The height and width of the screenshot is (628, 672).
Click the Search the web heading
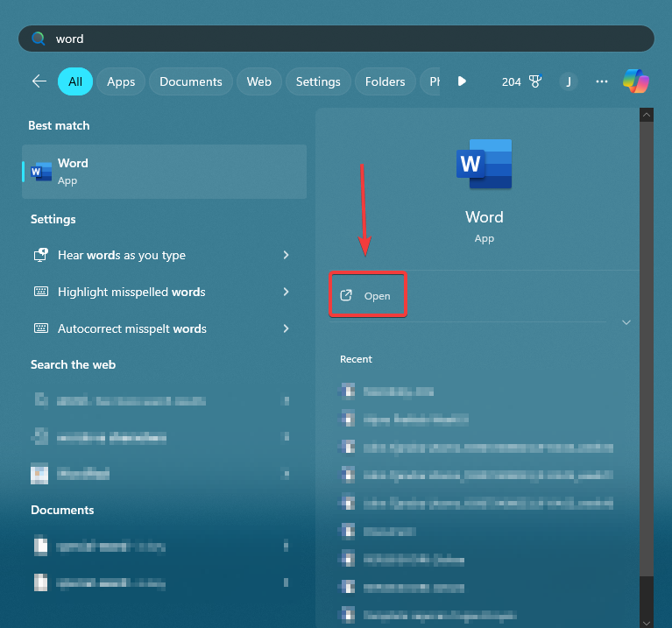point(74,364)
